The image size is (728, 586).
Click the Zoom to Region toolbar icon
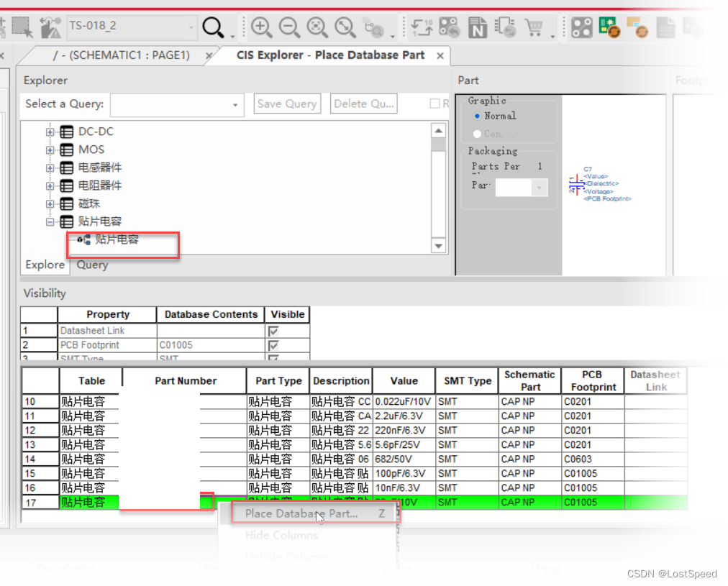317,27
